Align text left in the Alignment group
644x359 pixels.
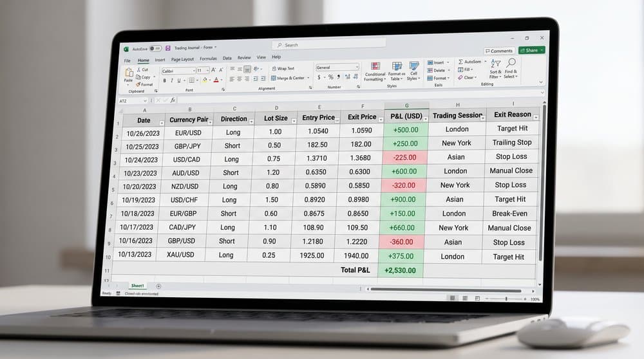(x=232, y=78)
